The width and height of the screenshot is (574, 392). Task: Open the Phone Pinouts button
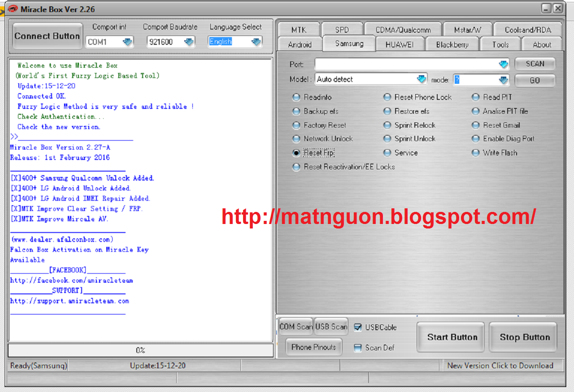click(313, 347)
